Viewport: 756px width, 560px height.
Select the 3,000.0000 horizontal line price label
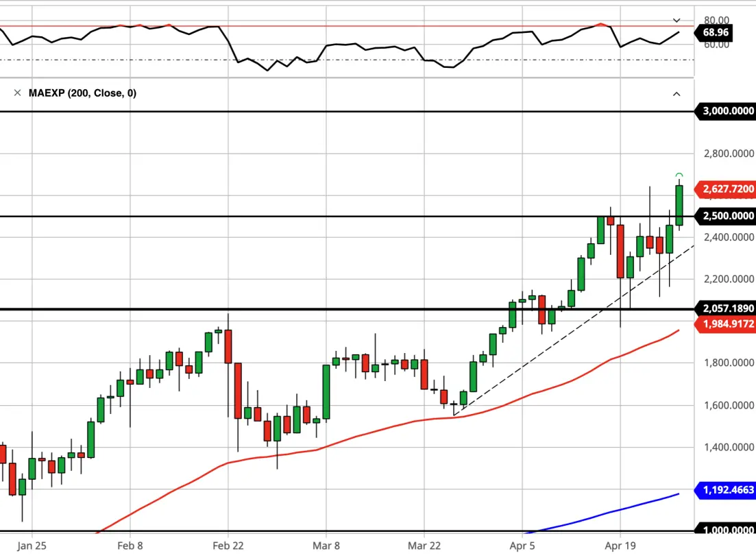click(x=726, y=111)
